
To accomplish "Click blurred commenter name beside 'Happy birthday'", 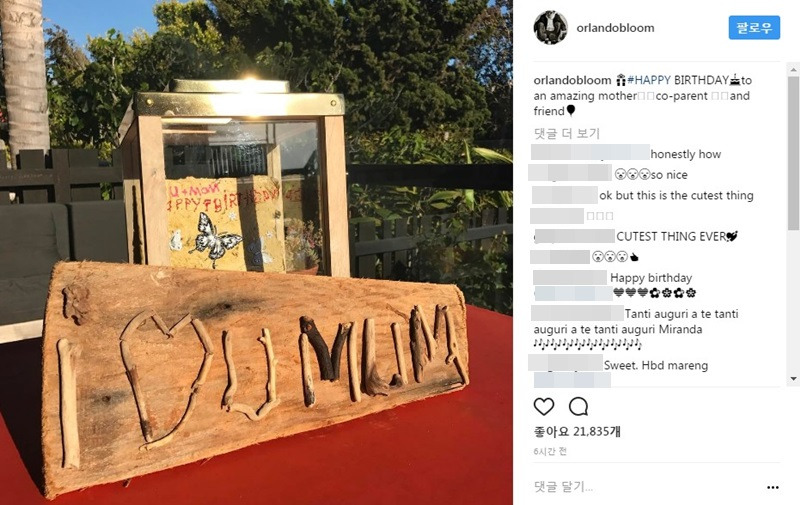I will point(570,277).
